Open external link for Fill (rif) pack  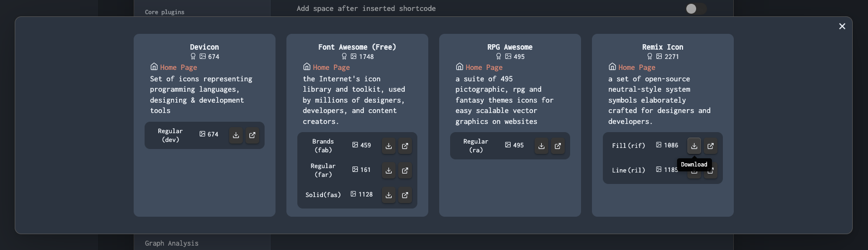pos(710,146)
